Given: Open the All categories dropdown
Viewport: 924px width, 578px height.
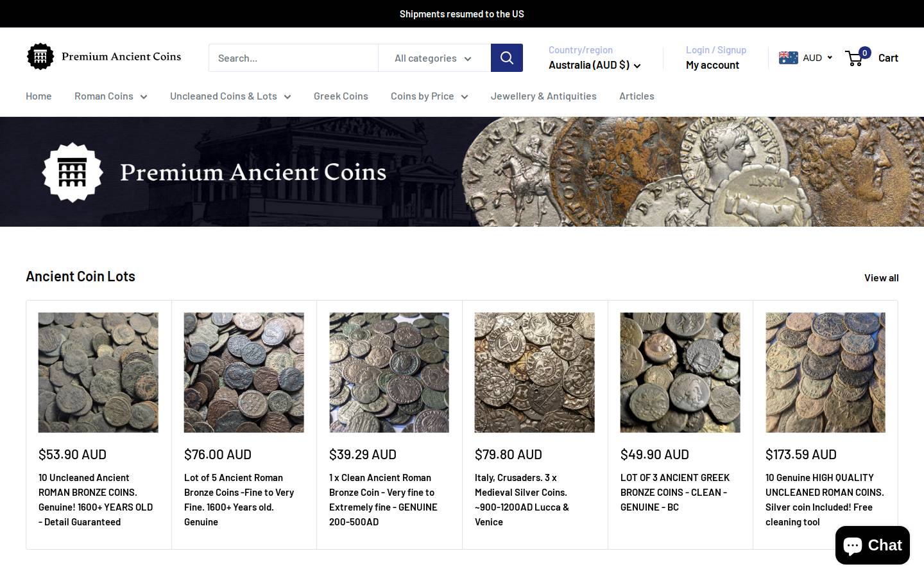Looking at the screenshot, I should coord(434,58).
